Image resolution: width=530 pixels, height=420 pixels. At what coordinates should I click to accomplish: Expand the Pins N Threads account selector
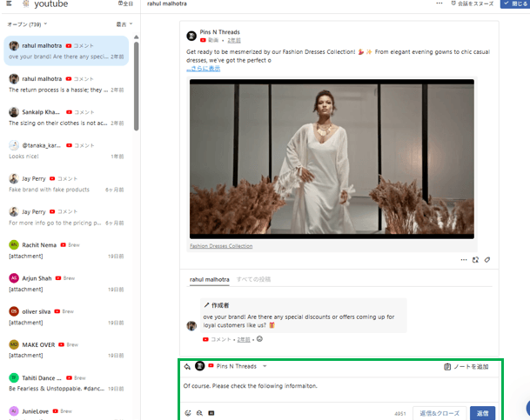tap(265, 367)
